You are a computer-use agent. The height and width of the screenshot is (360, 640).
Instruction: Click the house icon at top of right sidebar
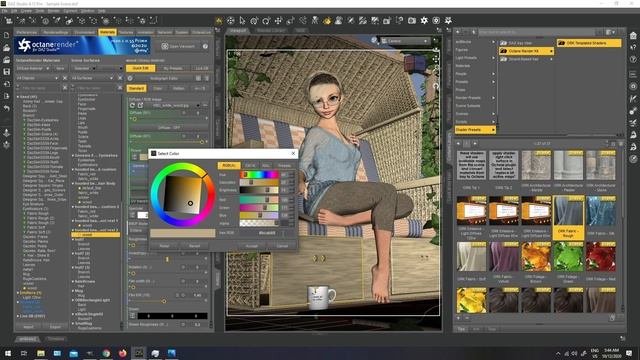[633, 36]
